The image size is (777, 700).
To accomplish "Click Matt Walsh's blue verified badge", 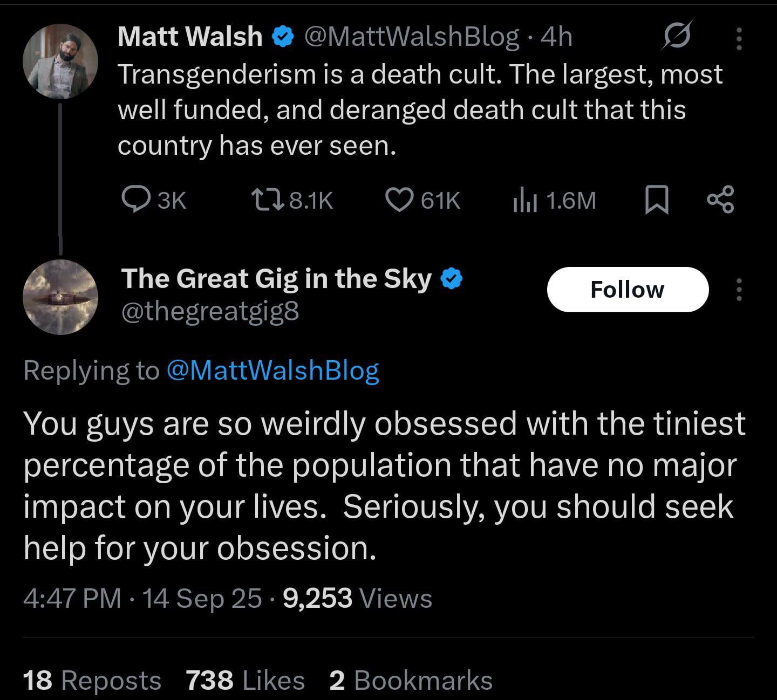I will coord(283,37).
